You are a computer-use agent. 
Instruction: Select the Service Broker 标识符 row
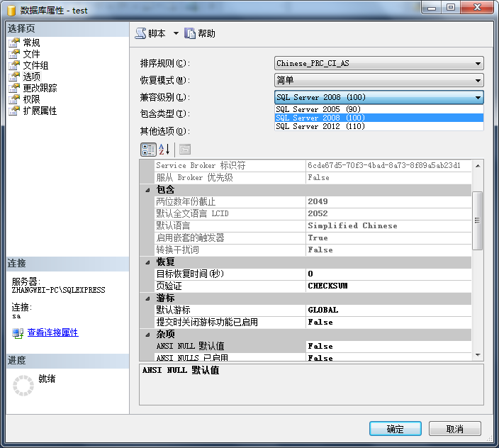click(313, 166)
